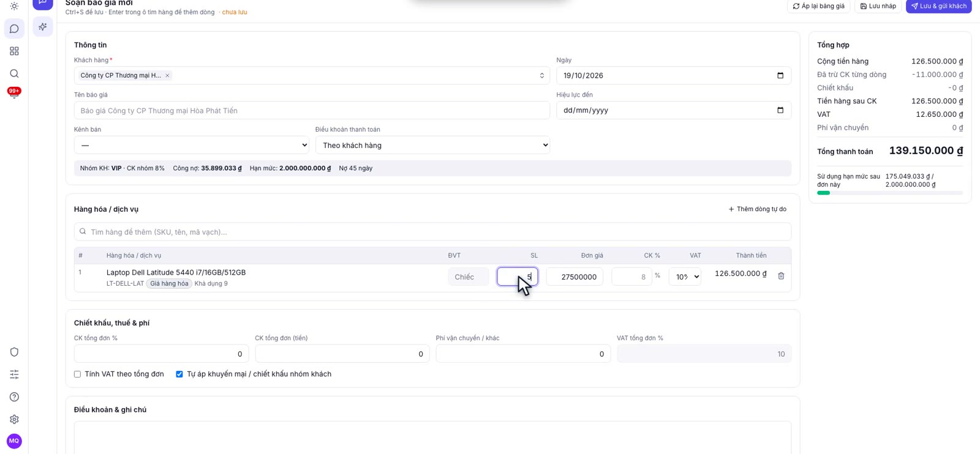Click the credit limit usage progress bar

tap(890, 193)
